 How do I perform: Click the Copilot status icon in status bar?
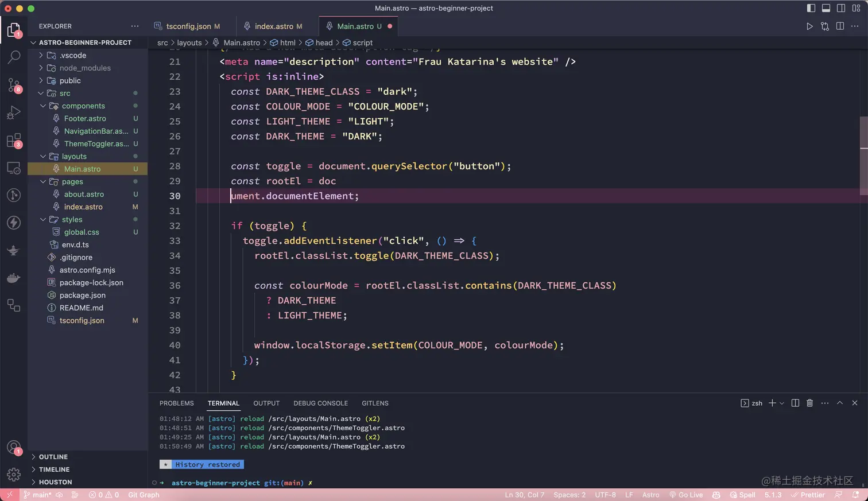pos(716,495)
